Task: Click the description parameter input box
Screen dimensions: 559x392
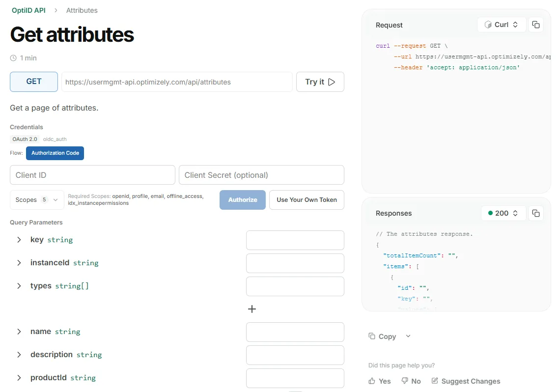Action: tap(295, 355)
